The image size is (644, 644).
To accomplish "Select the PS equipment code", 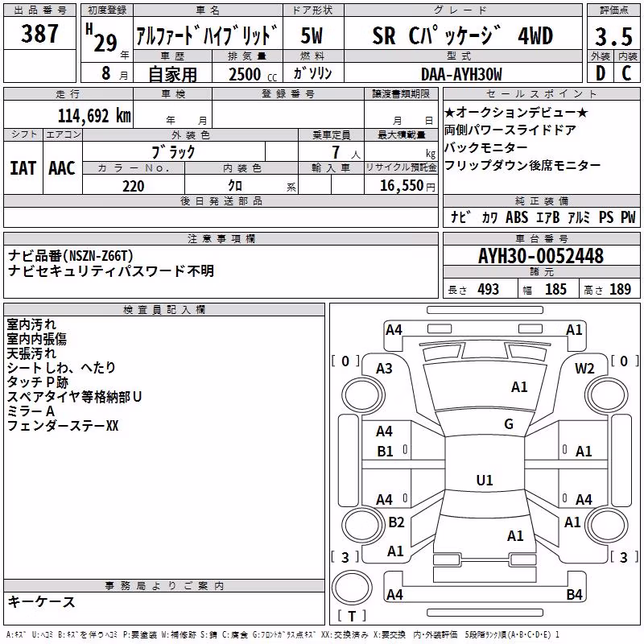I will [605, 217].
